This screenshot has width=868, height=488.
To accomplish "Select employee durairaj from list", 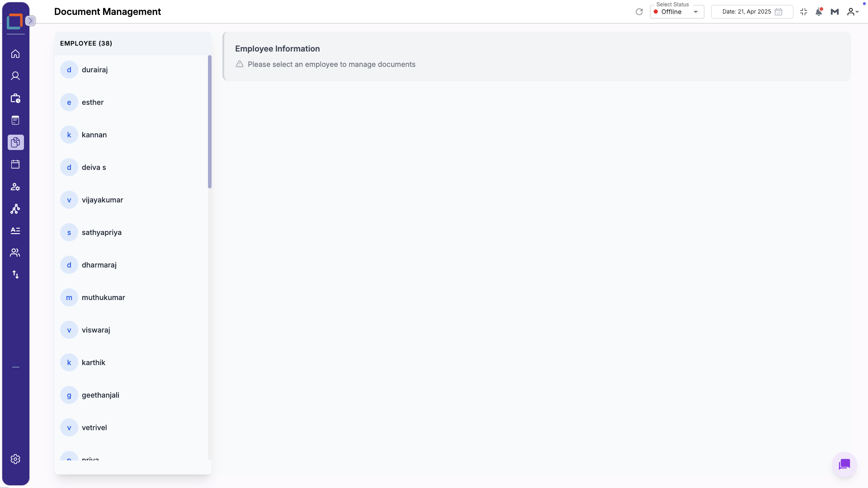I will pos(95,70).
